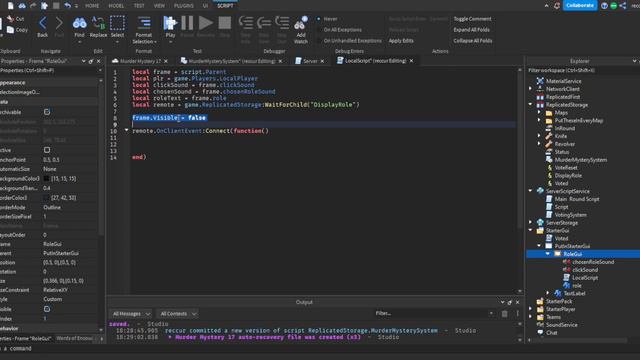Open Format Selection menu
This screenshot has height=360, width=640.
[x=144, y=30]
